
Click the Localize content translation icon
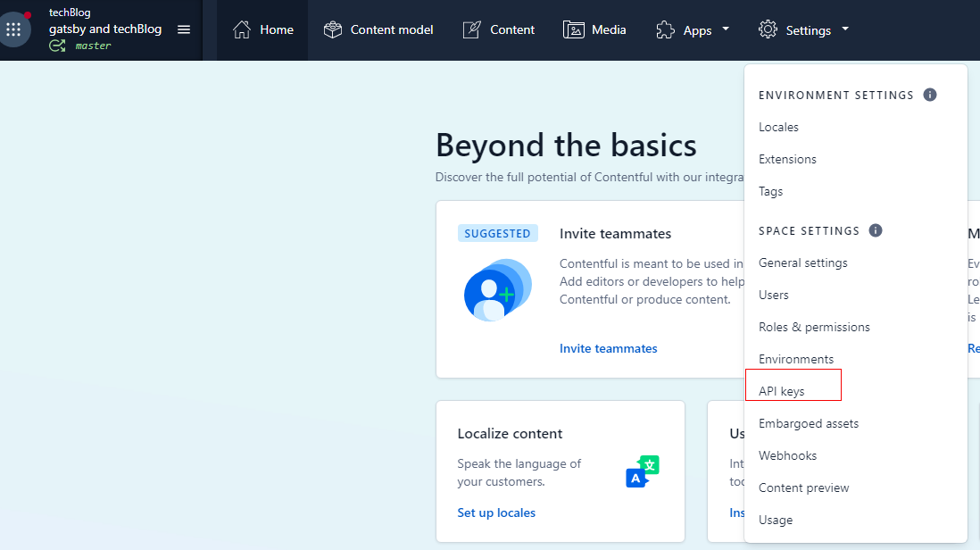643,471
